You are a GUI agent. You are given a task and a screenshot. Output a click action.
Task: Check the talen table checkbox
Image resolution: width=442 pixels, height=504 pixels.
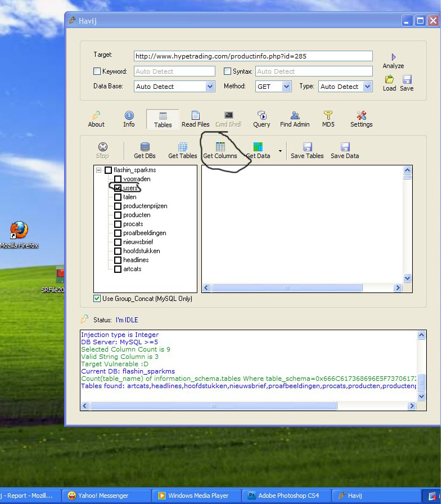[118, 197]
